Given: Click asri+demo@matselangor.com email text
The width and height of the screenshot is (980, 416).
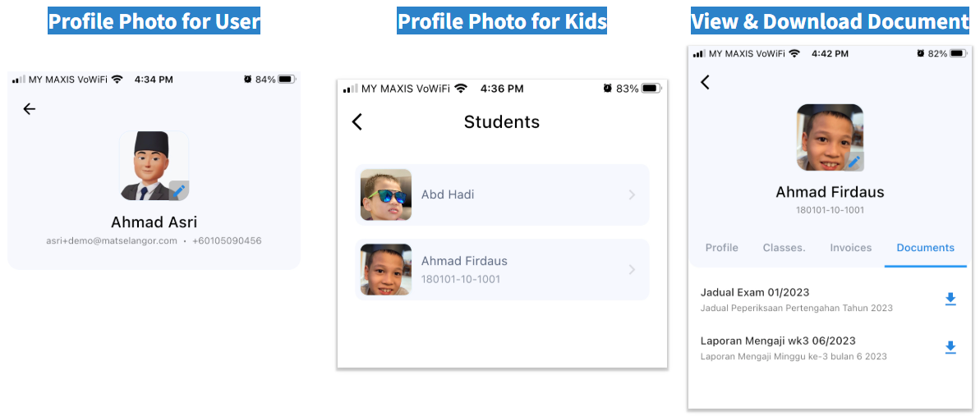Looking at the screenshot, I should pyautogui.click(x=112, y=241).
